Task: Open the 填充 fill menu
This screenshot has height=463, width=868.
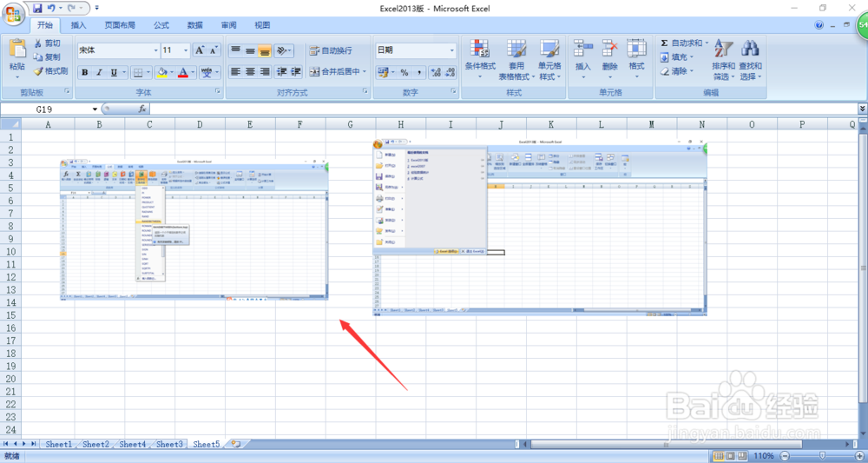Action: pos(676,57)
